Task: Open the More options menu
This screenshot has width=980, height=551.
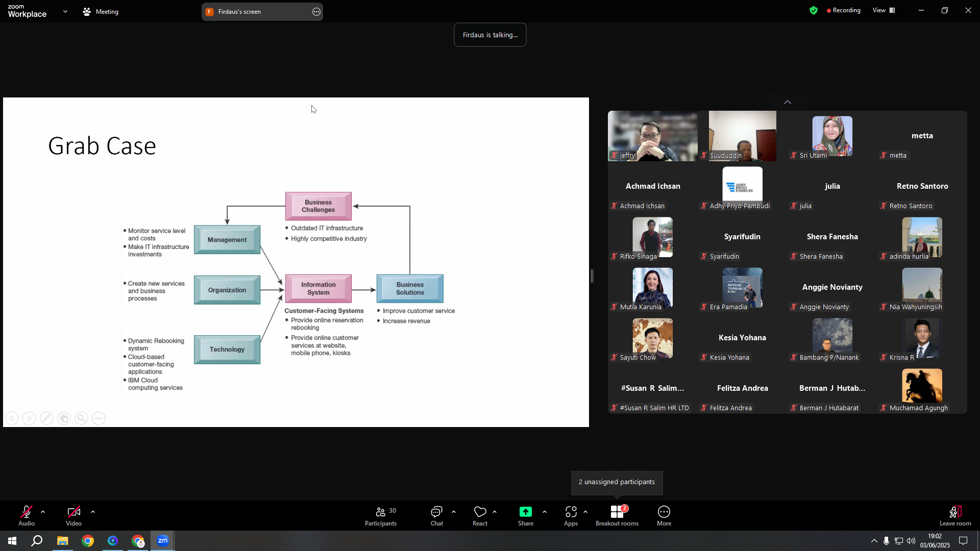Action: coord(664,516)
